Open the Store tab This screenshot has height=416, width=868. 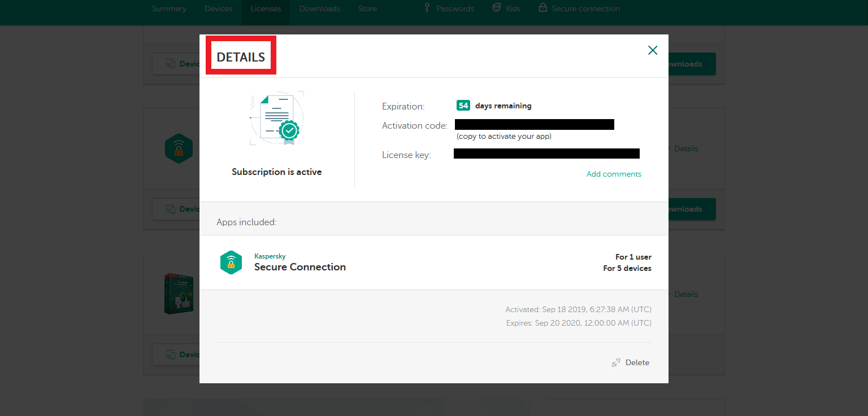pos(367,8)
